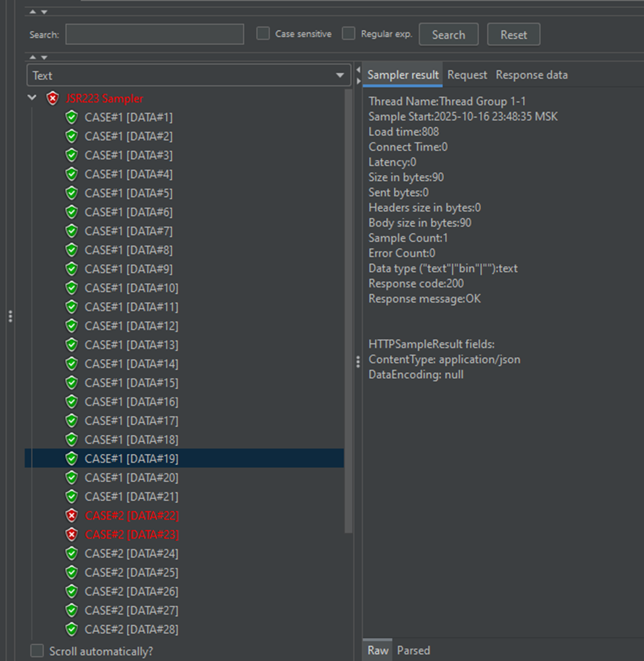Click green shield icon for CASE#1 [DATA#9]

pos(71,270)
